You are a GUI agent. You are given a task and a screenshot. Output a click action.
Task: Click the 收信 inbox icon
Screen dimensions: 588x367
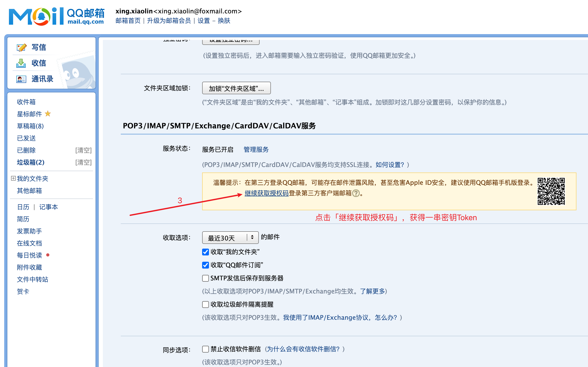pos(22,63)
